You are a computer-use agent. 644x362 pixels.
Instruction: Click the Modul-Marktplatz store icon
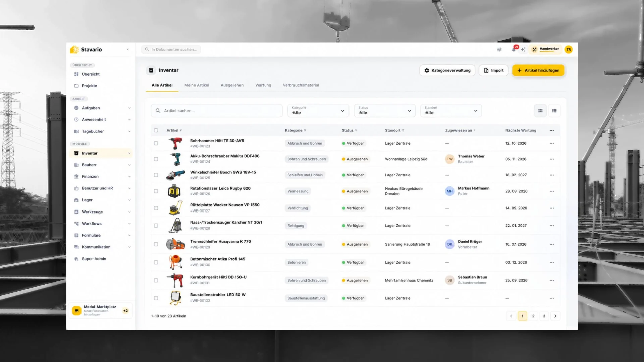[x=77, y=311]
